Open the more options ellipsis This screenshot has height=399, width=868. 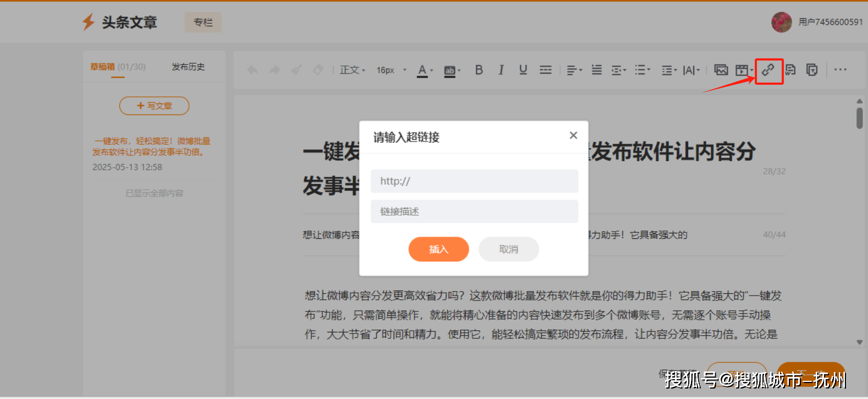tap(840, 69)
